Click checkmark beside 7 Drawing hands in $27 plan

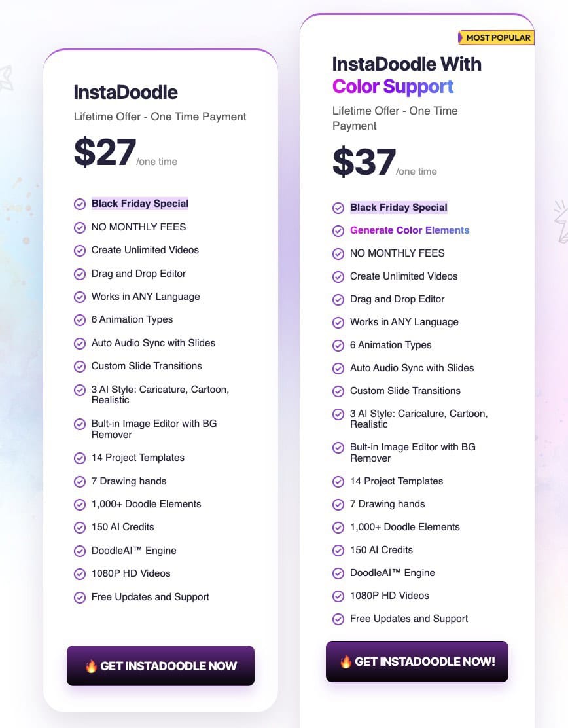tap(80, 481)
